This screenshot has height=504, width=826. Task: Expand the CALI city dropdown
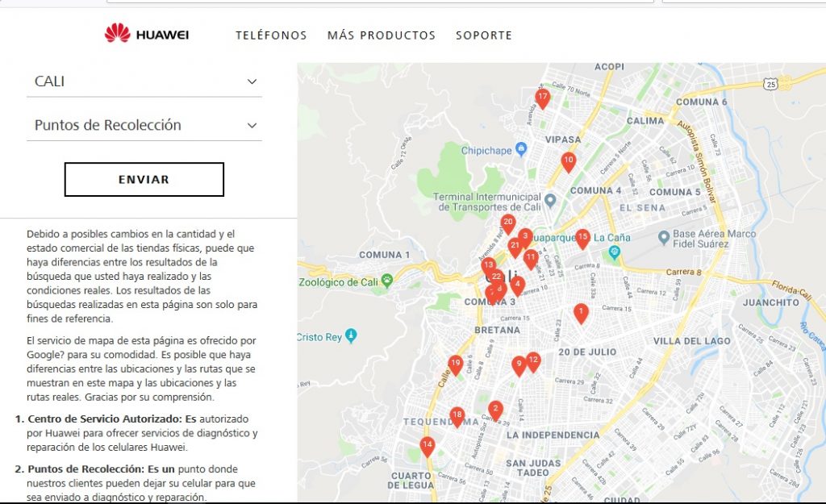(144, 81)
